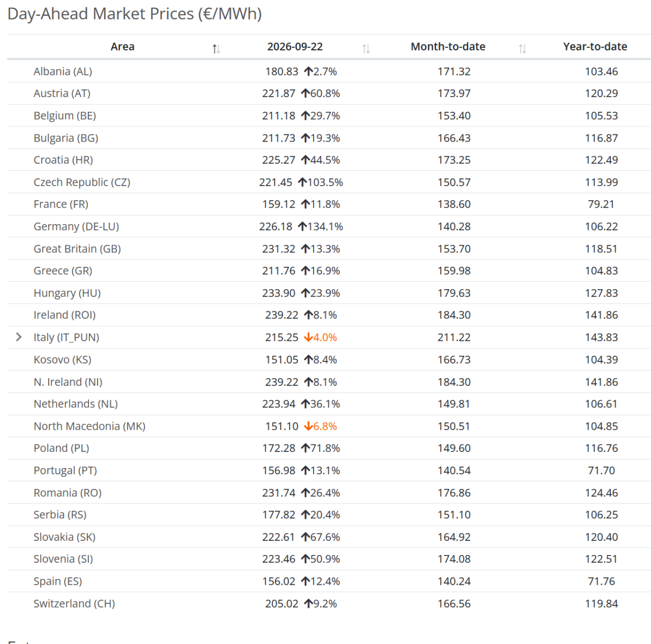Click Ireland (ROI) price 239.22

tap(282, 315)
